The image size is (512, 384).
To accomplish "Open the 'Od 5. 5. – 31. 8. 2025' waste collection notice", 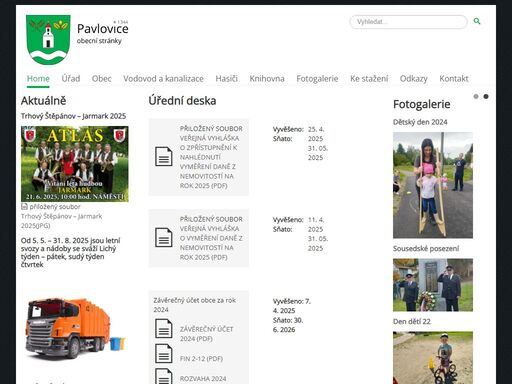I will pos(71,252).
